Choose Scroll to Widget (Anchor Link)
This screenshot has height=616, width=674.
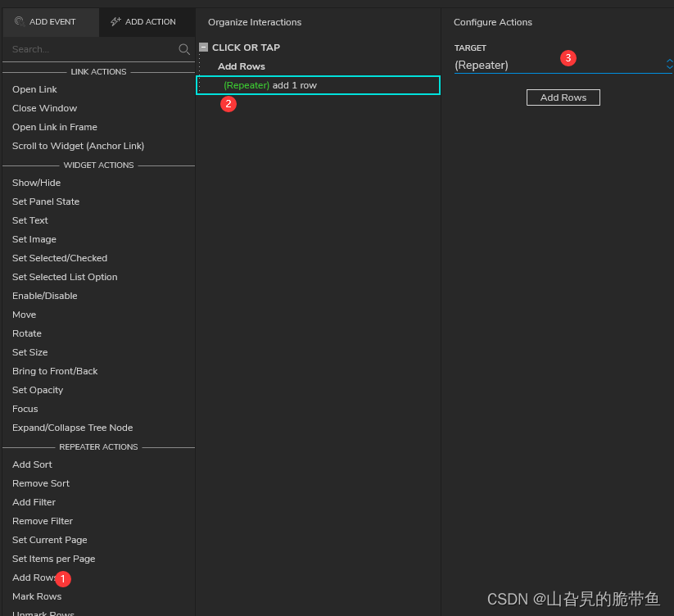(79, 146)
